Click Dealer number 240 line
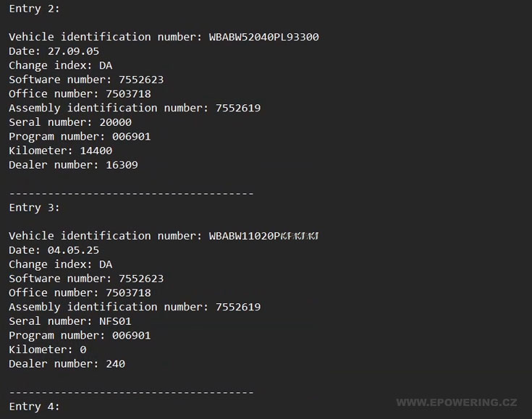Image resolution: width=532 pixels, height=419 pixels. (67, 364)
